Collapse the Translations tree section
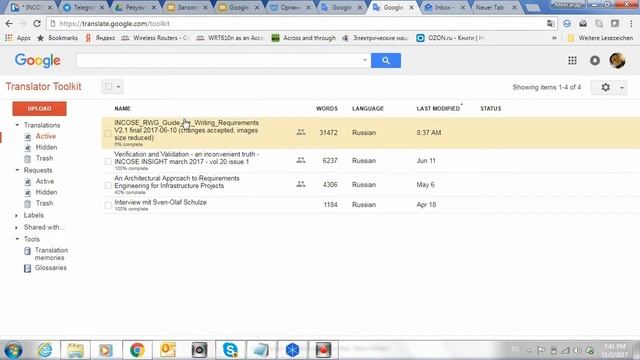This screenshot has width=640, height=360. (x=17, y=125)
